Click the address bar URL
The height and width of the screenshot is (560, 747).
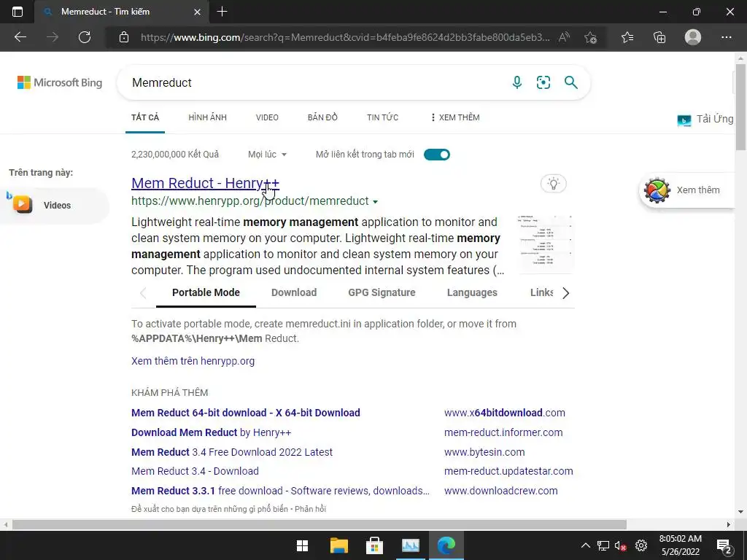coord(345,37)
